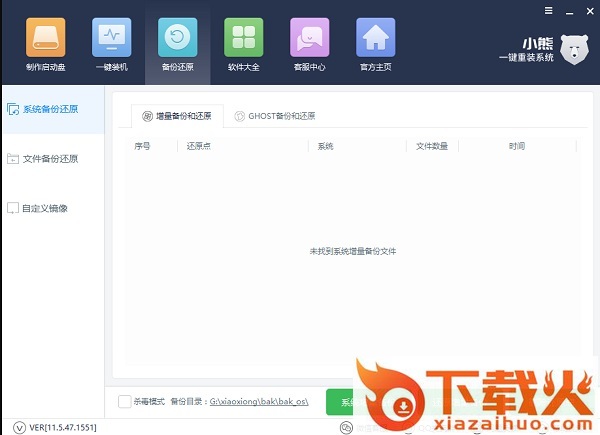The image size is (600, 435).
Task: Enable the 杀毒模式 checkbox
Action: click(124, 402)
